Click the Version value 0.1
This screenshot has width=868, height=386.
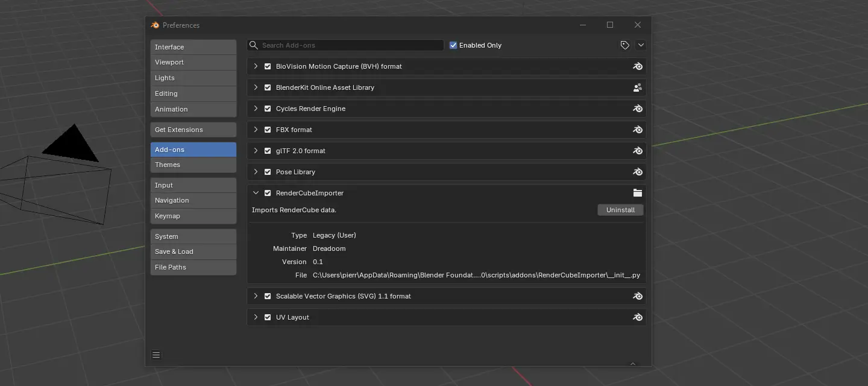(318, 262)
